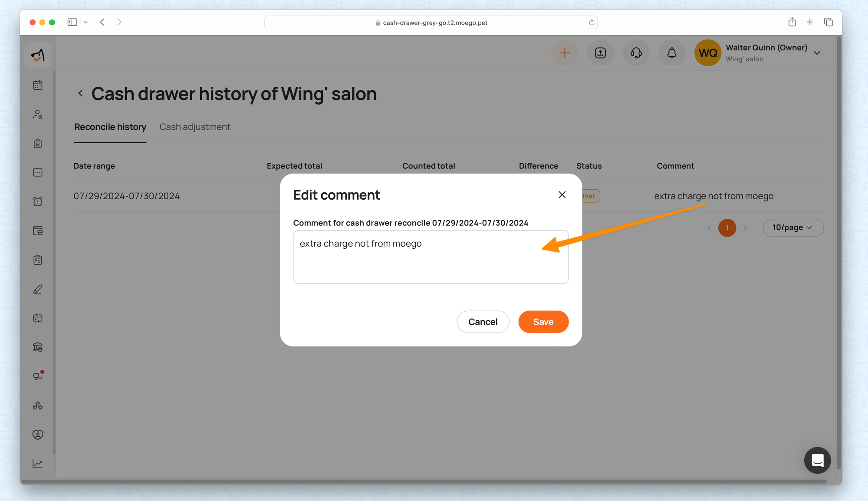Open the 10/page size dropdown
The image size is (868, 501).
click(792, 227)
